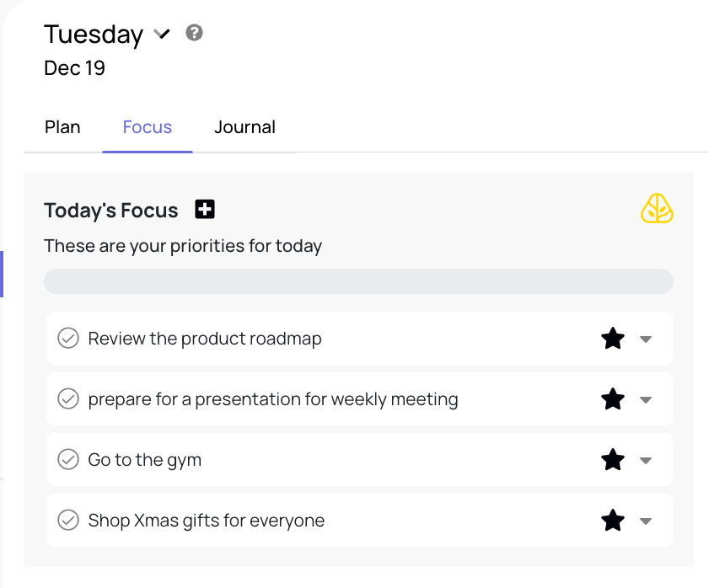709x588 pixels.
Task: Mark Shop Xmas gifts for everyone done
Action: (67, 521)
